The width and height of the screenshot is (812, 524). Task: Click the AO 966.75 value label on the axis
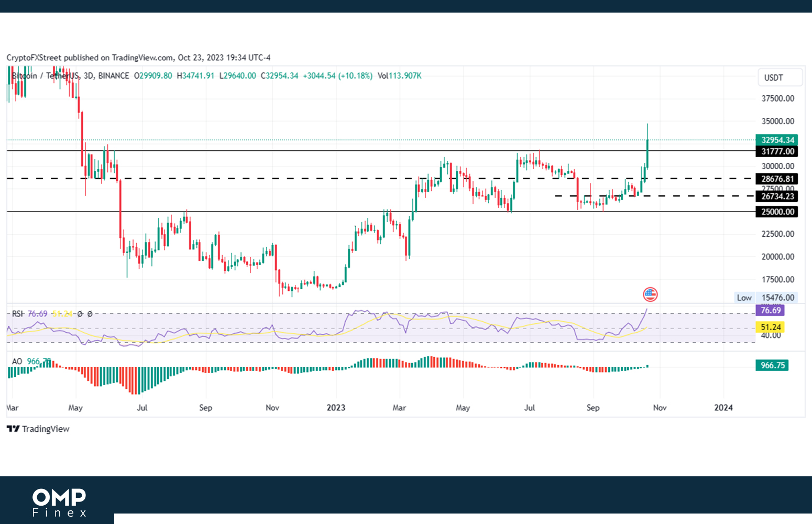coord(772,365)
